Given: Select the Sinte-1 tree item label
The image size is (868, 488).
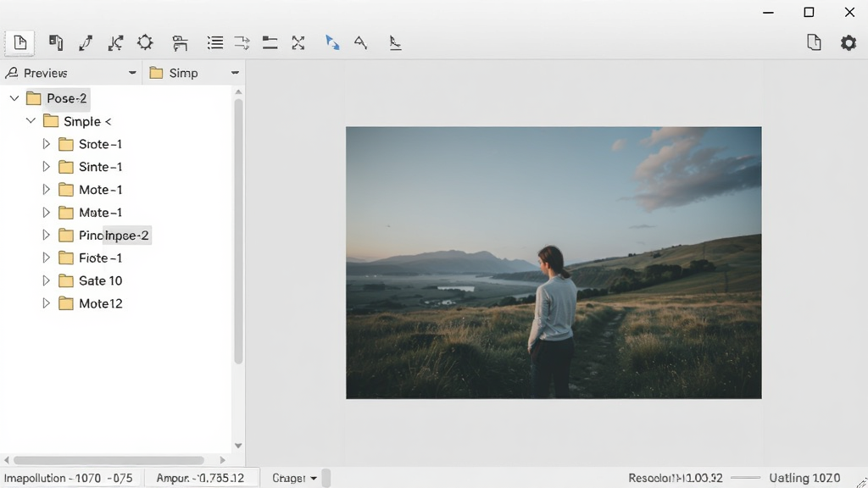Looking at the screenshot, I should click(100, 167).
